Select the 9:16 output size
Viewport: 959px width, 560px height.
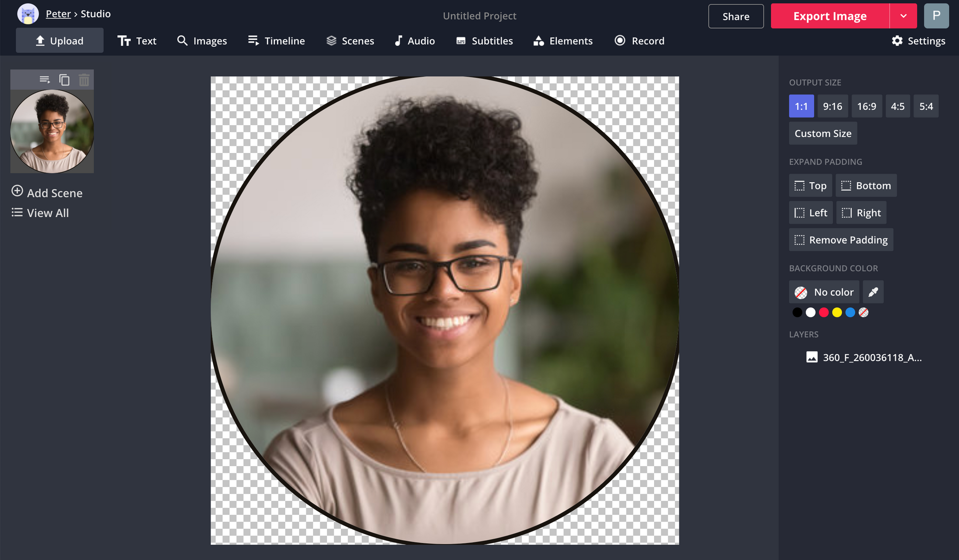point(833,106)
